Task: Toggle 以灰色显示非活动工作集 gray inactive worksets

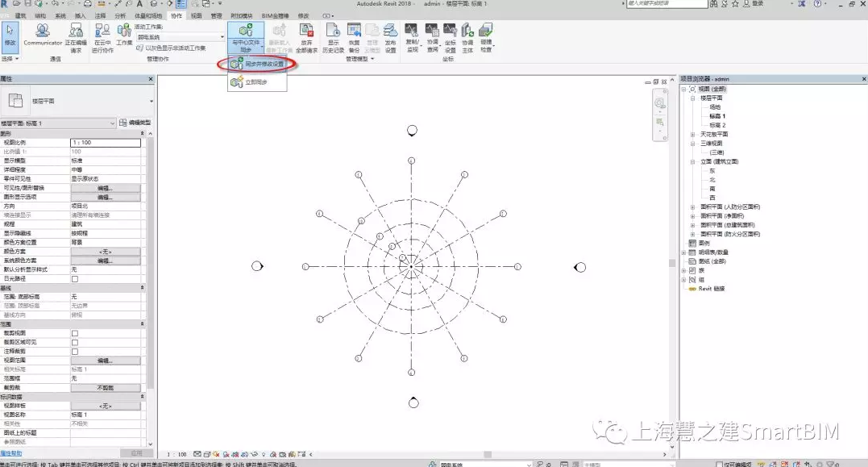Action: [x=171, y=48]
